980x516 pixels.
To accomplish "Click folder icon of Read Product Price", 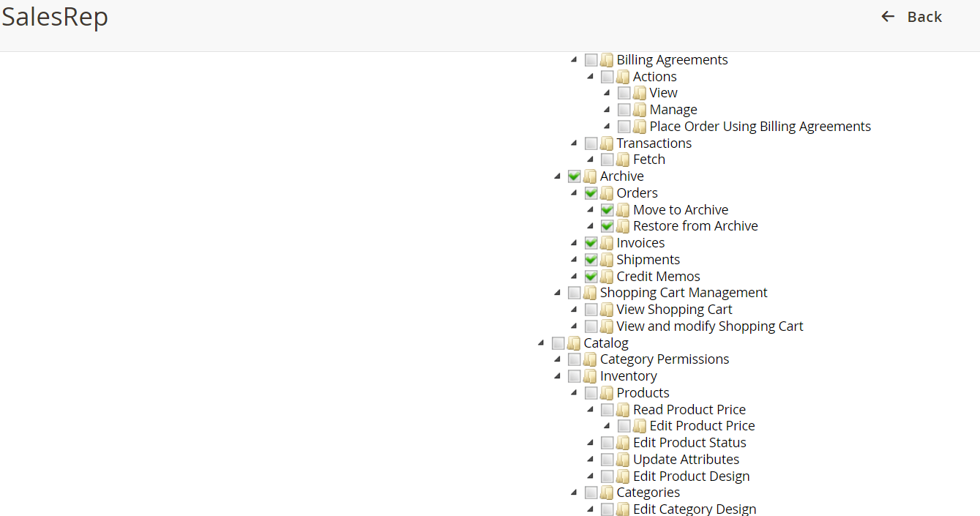I will pyautogui.click(x=623, y=410).
